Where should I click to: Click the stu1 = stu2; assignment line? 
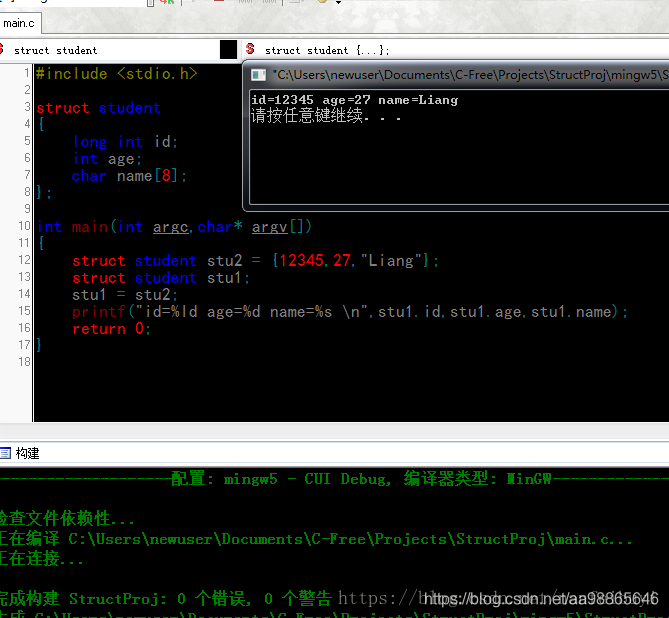125,294
